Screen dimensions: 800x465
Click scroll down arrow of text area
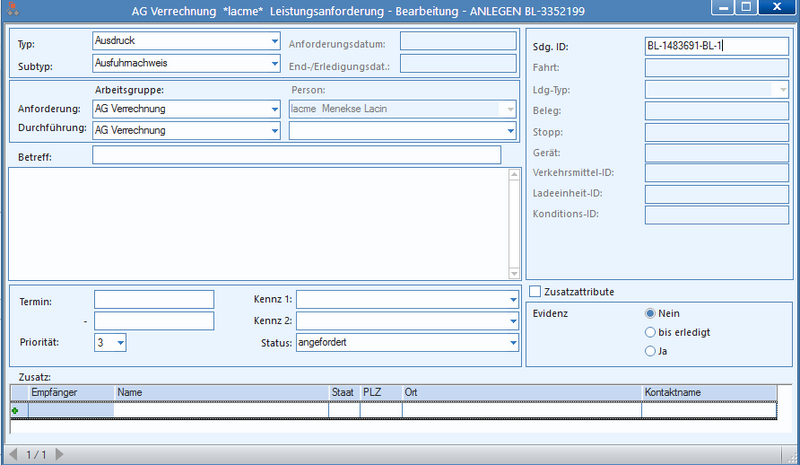tap(514, 273)
